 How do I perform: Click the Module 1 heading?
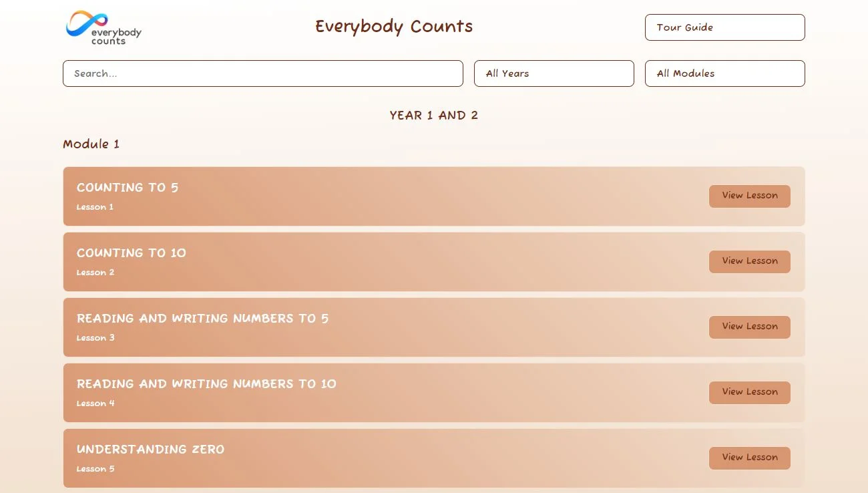[x=91, y=144]
